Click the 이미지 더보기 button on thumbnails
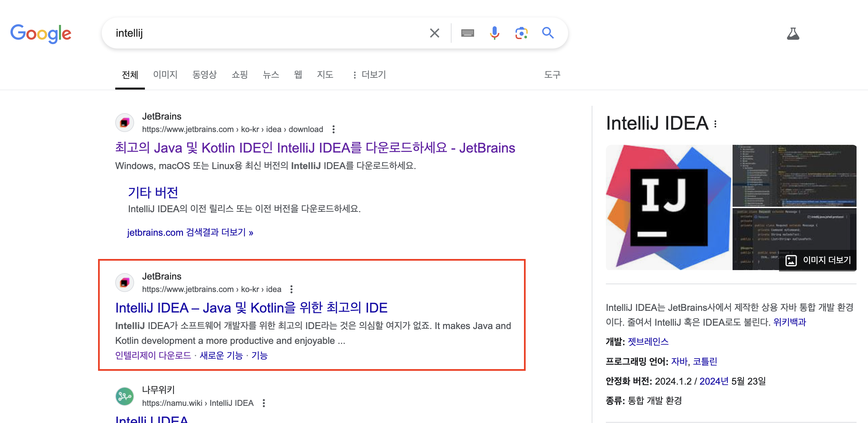Viewport: 868px width, 423px height. tap(818, 260)
